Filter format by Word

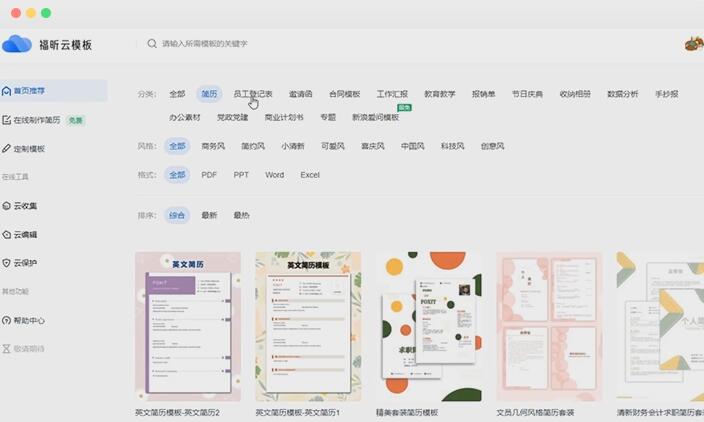[x=274, y=175]
